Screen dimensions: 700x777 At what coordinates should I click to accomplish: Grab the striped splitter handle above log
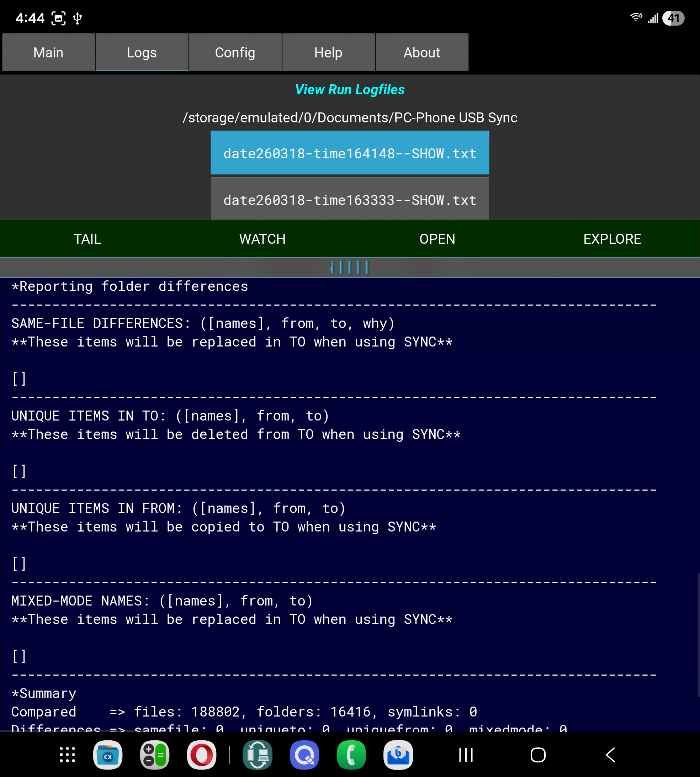point(350,267)
